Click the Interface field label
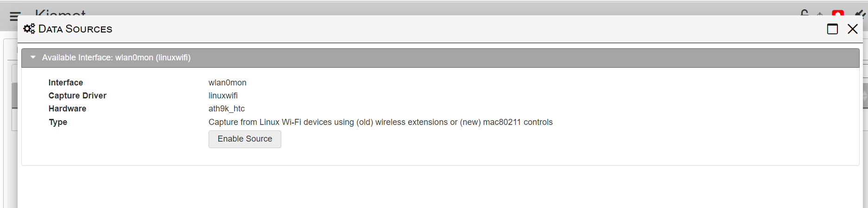868x208 pixels. [x=66, y=83]
